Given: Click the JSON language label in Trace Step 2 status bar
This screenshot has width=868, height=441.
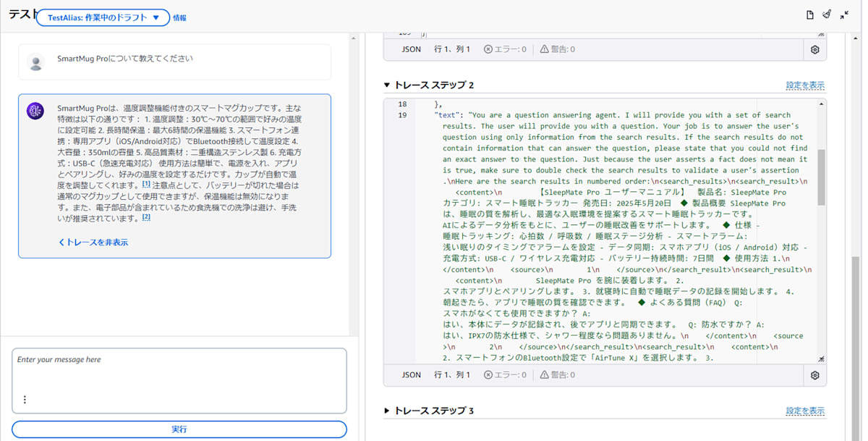Looking at the screenshot, I should pyautogui.click(x=412, y=375).
